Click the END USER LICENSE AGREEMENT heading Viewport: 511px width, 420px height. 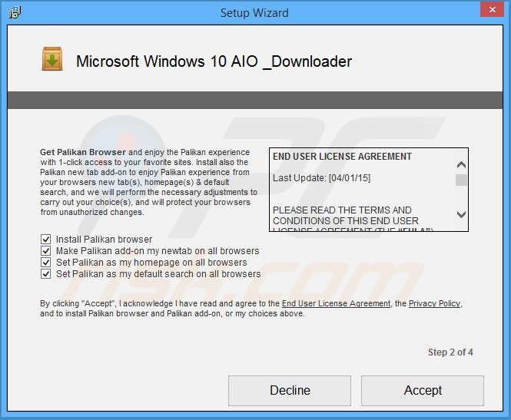pos(342,157)
